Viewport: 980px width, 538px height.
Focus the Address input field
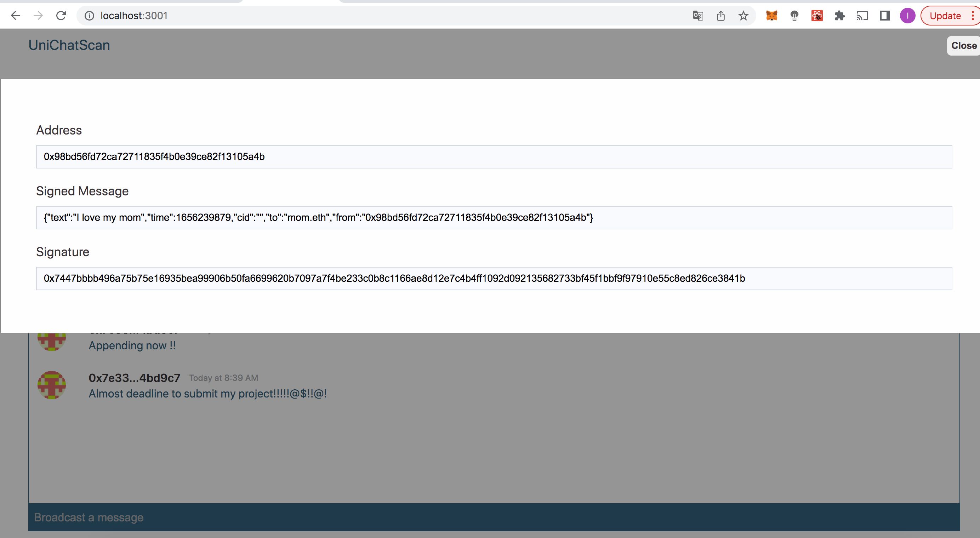(494, 157)
